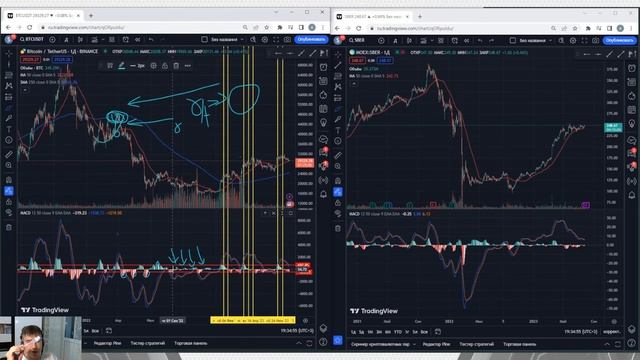Image resolution: width=640 pixels, height=360 pixels.
Task: Take chart snapshot with camera icon, right window
Action: pyautogui.click(x=596, y=40)
